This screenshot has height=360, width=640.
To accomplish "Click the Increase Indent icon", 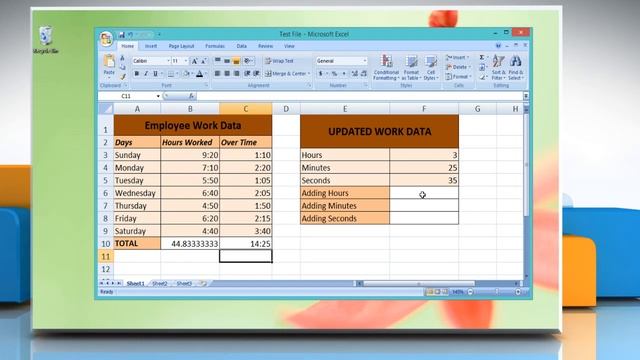I will coord(256,74).
